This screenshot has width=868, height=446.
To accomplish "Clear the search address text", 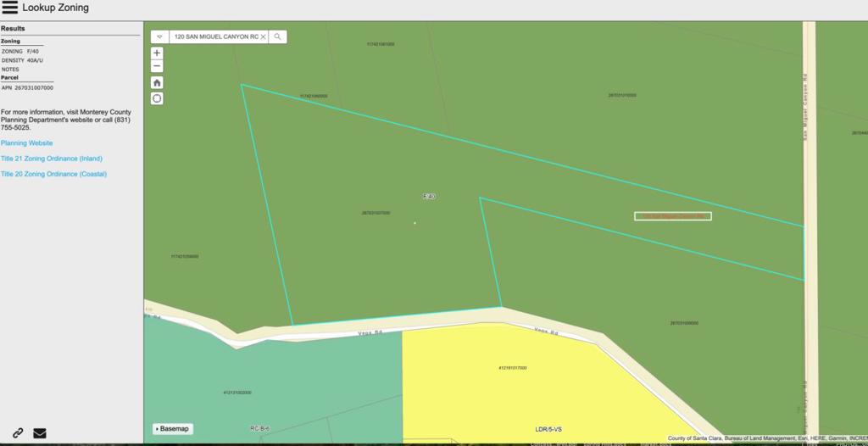I will pyautogui.click(x=263, y=37).
